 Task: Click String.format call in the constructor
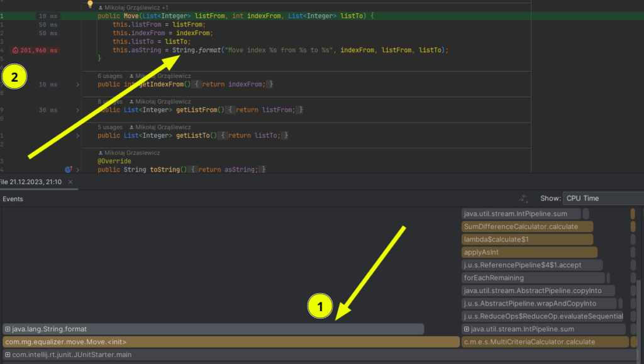click(x=196, y=50)
